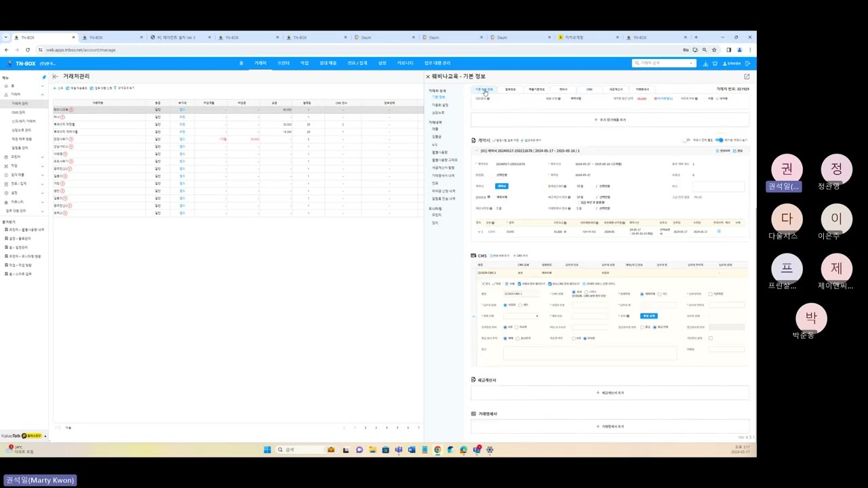Open the 프린터 menu in the top navigation

tap(283, 63)
